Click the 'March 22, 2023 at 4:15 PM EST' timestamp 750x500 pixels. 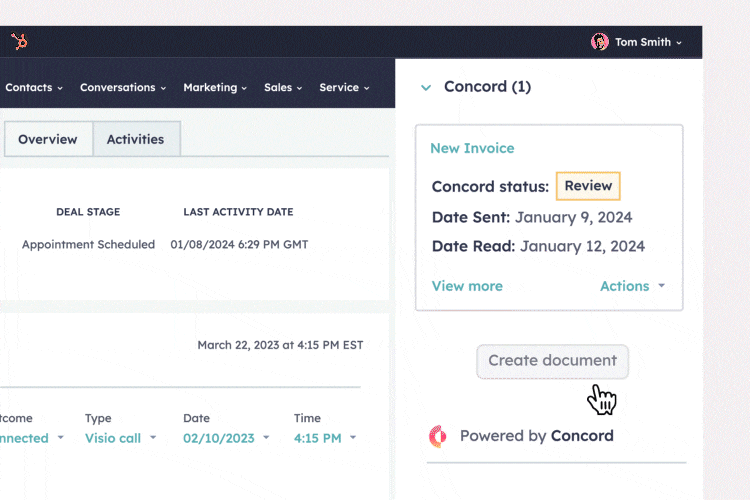point(280,345)
